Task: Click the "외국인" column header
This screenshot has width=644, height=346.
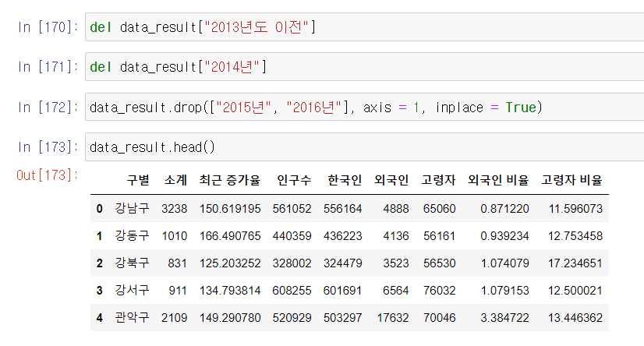Action: click(x=391, y=180)
